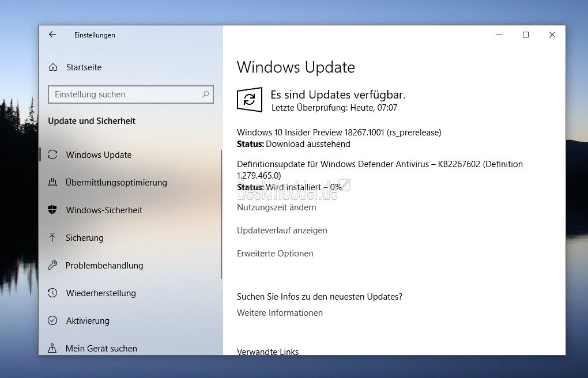Open Erweiterte Optionen
The image size is (588, 378).
click(x=275, y=254)
